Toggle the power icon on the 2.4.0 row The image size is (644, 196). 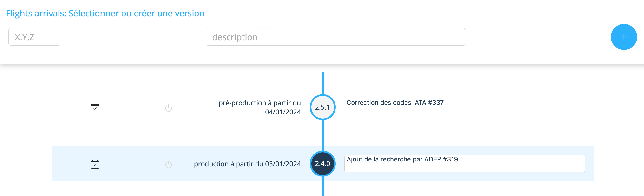click(x=169, y=164)
